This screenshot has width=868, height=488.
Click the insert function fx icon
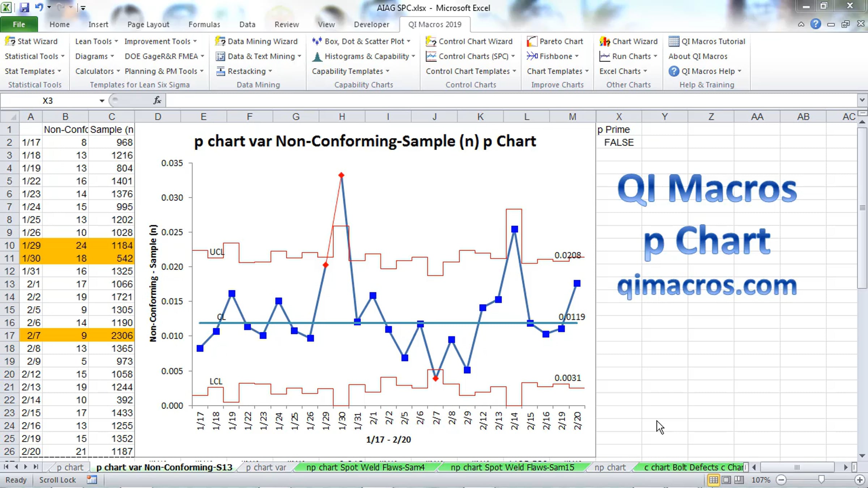pos(157,100)
